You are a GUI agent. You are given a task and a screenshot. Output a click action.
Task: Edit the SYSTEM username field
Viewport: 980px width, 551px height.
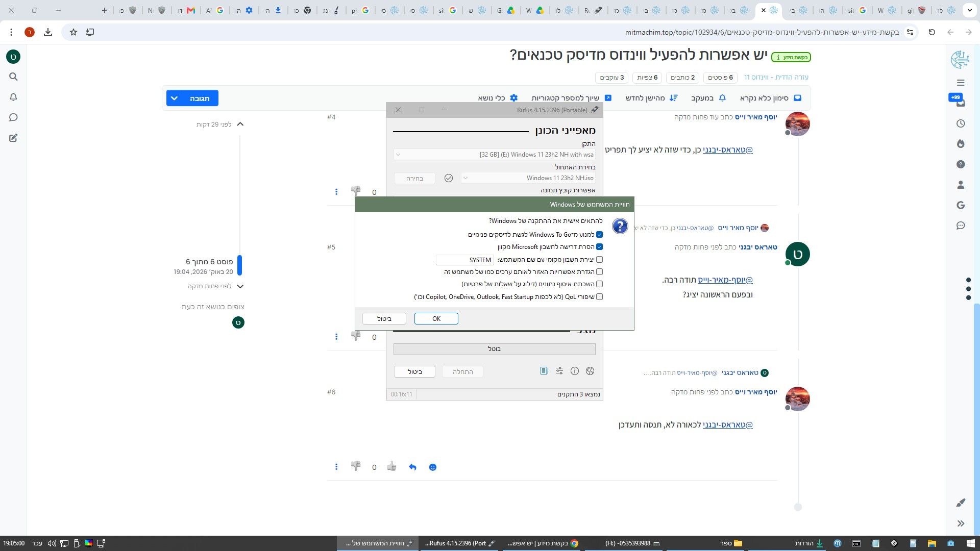tap(465, 260)
